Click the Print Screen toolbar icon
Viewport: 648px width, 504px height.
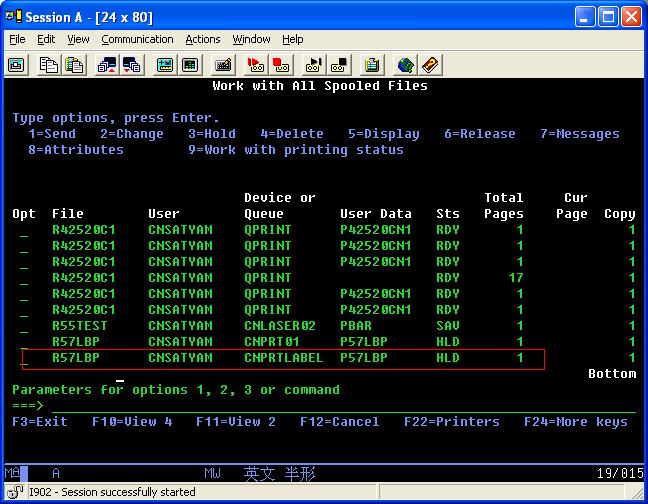click(16, 65)
